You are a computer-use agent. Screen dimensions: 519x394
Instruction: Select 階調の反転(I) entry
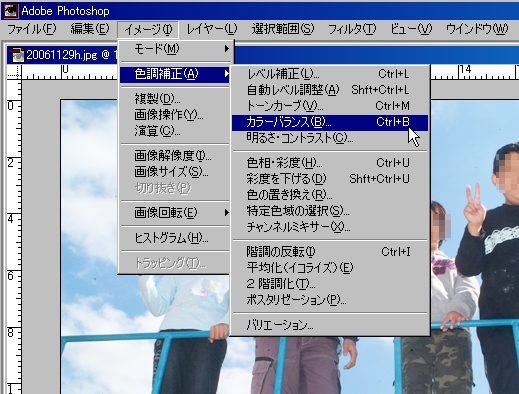pyautogui.click(x=329, y=252)
